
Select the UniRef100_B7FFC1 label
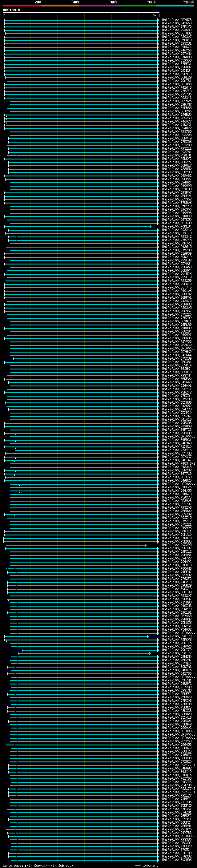177,64
